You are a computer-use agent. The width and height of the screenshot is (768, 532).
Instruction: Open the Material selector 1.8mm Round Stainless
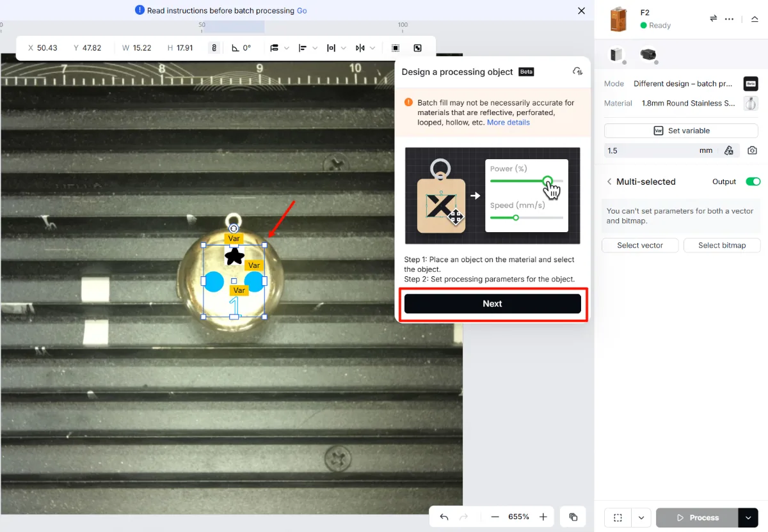pyautogui.click(x=688, y=103)
